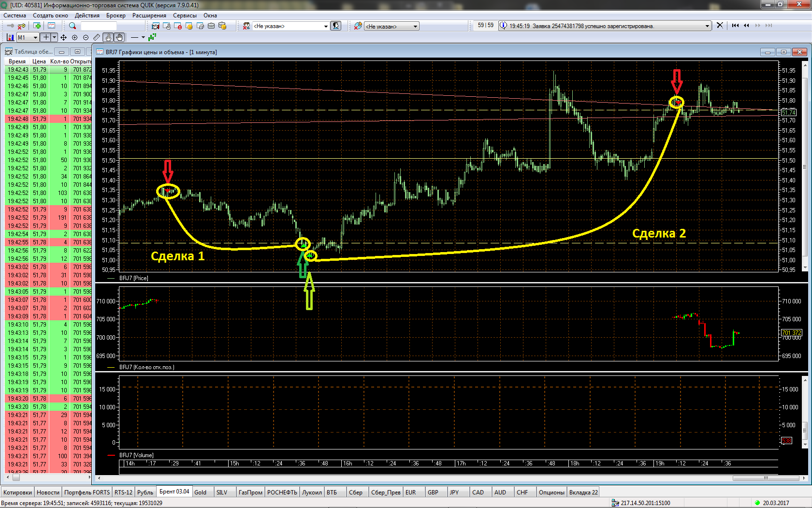Image resolution: width=812 pixels, height=508 pixels.
Task: Go to the previous message
Action: tap(747, 25)
